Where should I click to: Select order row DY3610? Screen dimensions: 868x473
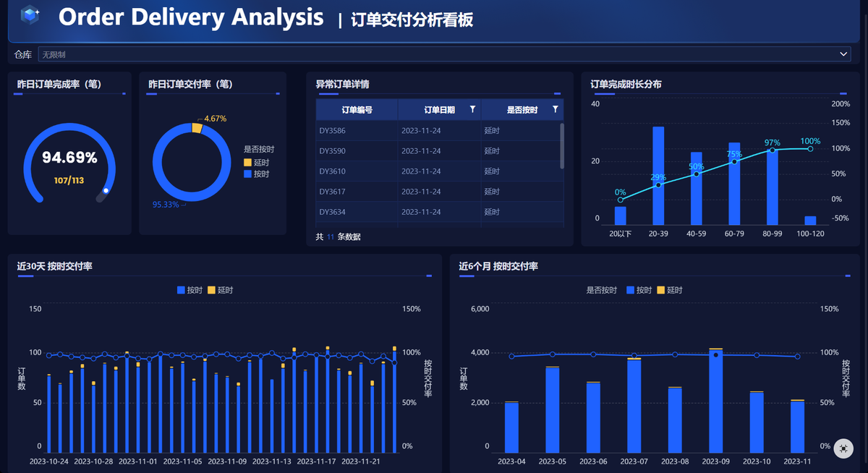click(438, 171)
